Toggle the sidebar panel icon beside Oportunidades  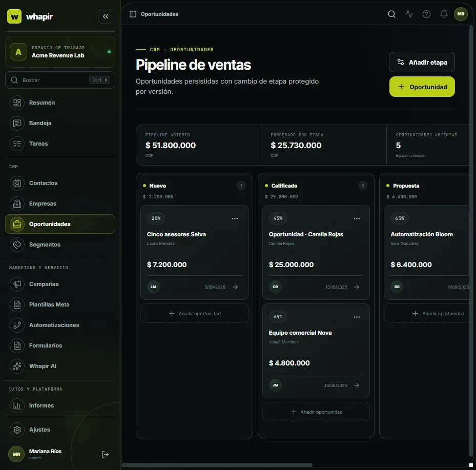click(133, 14)
